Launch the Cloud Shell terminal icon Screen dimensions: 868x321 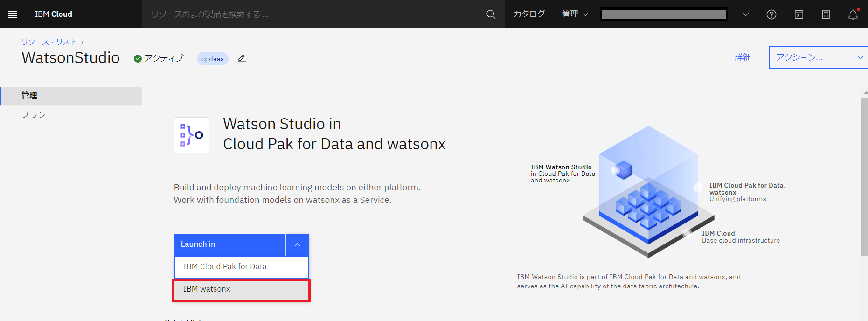point(799,14)
